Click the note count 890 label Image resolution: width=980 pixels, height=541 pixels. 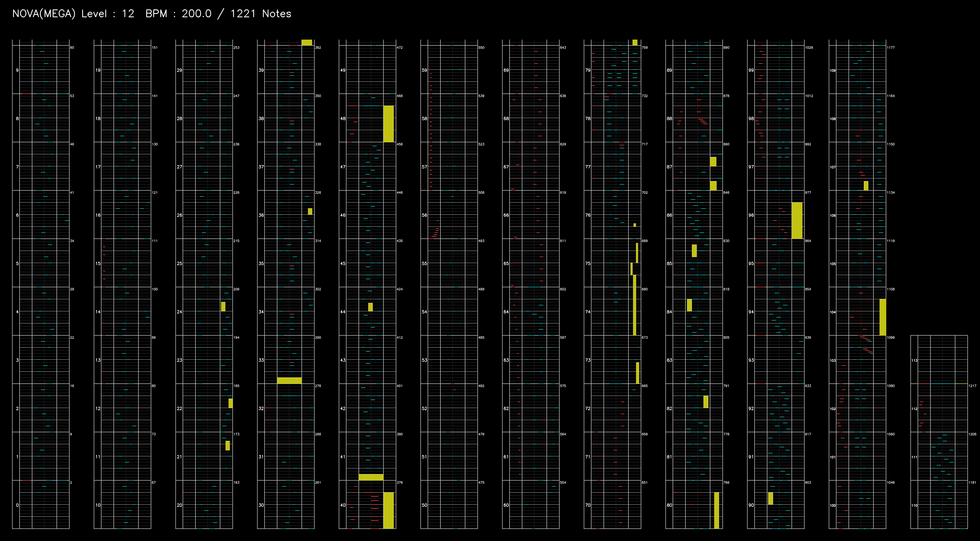pyautogui.click(x=726, y=48)
